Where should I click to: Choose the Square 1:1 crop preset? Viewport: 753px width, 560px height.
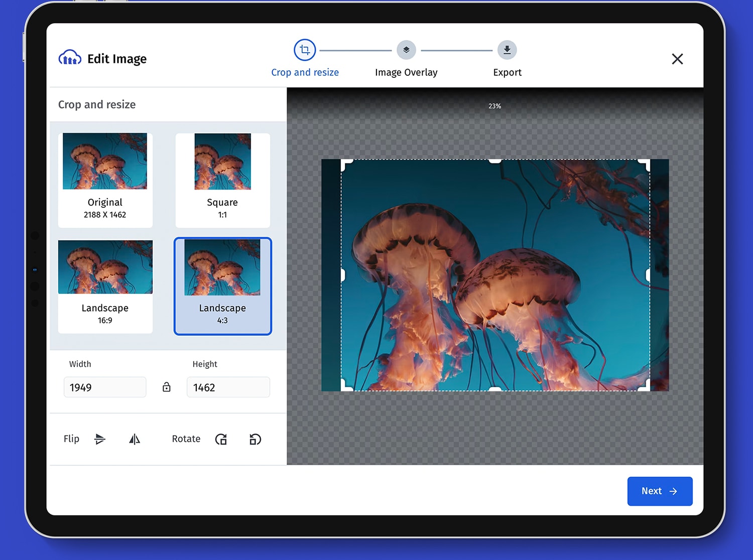point(222,180)
